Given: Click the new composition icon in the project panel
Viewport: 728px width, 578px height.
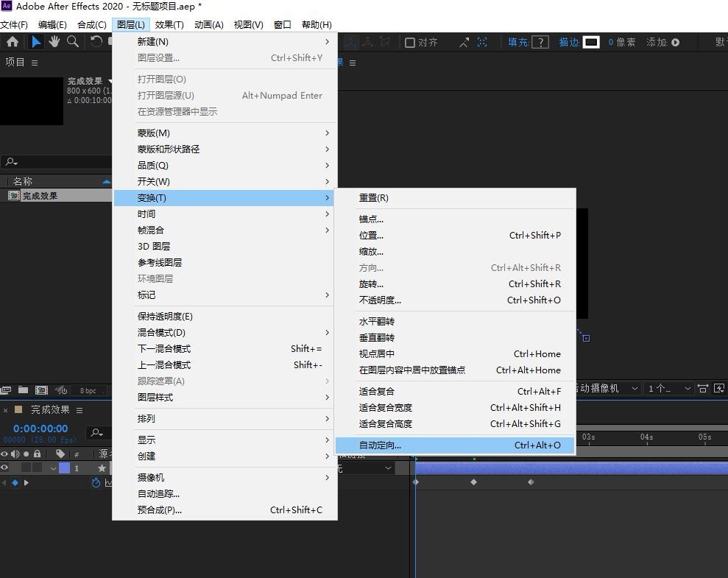Looking at the screenshot, I should coord(41,390).
